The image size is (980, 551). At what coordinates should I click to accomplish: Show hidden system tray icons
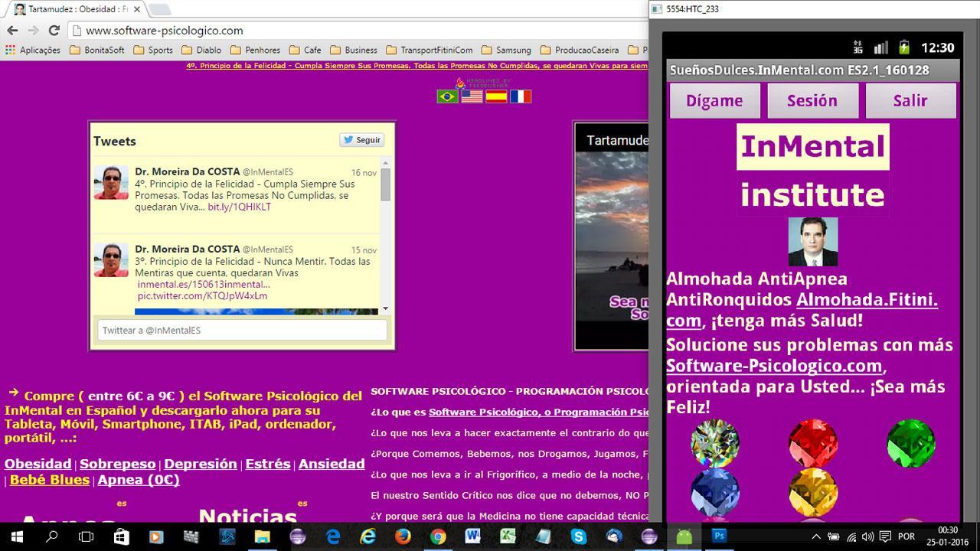(x=816, y=536)
